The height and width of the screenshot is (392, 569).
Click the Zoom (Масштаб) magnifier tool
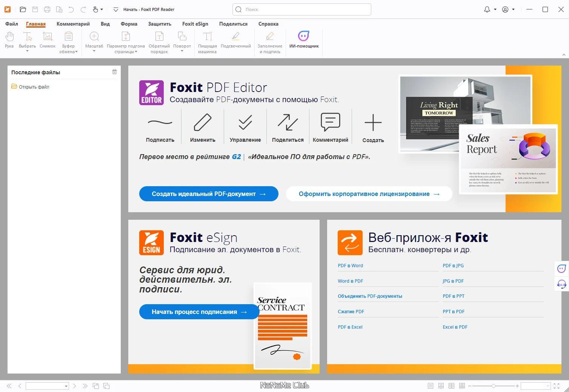click(x=94, y=40)
